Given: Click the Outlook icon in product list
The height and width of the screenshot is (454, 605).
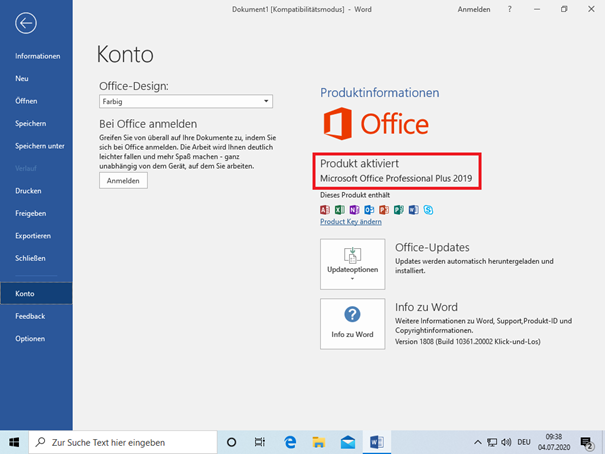Looking at the screenshot, I should [369, 210].
